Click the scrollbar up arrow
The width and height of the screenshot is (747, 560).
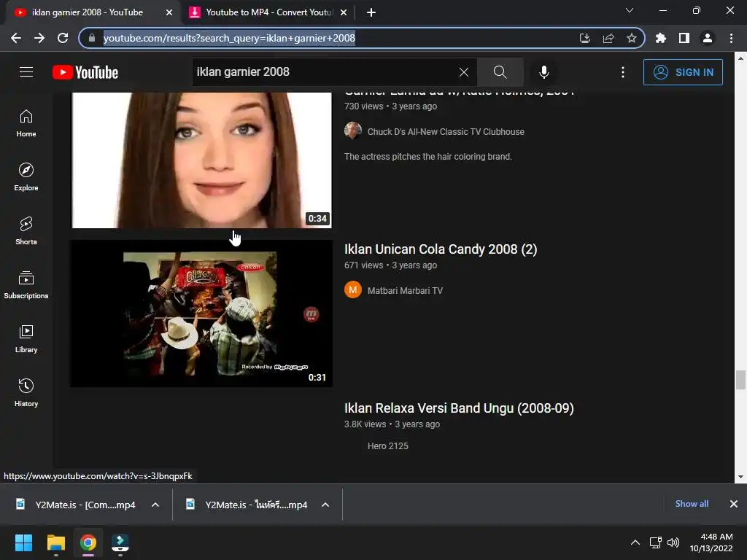click(740, 58)
